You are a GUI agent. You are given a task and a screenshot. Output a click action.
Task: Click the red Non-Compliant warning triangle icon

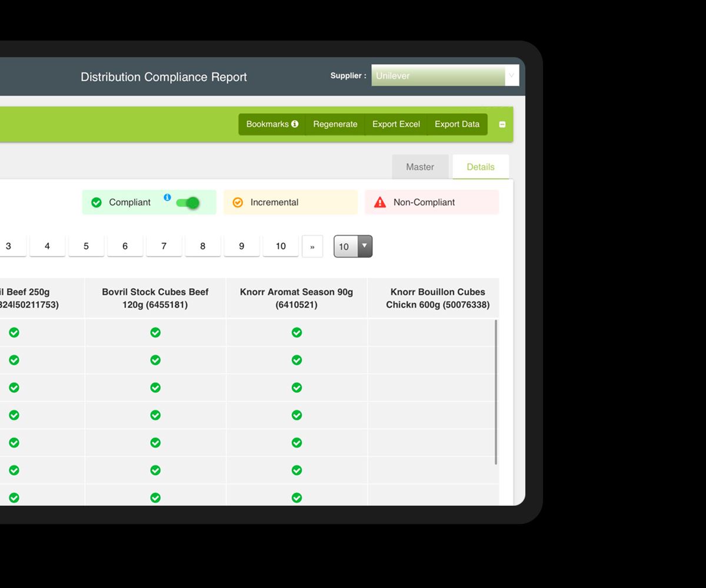[x=381, y=202]
